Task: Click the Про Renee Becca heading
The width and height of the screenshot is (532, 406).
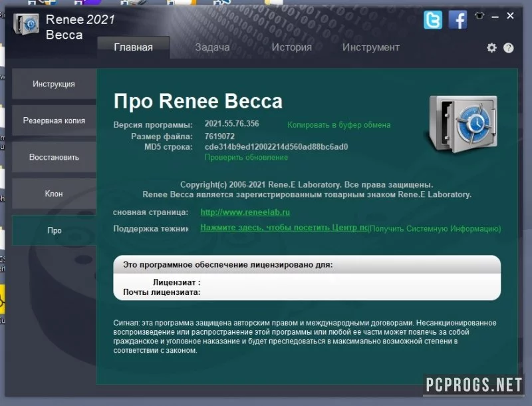Action: pyautogui.click(x=198, y=101)
